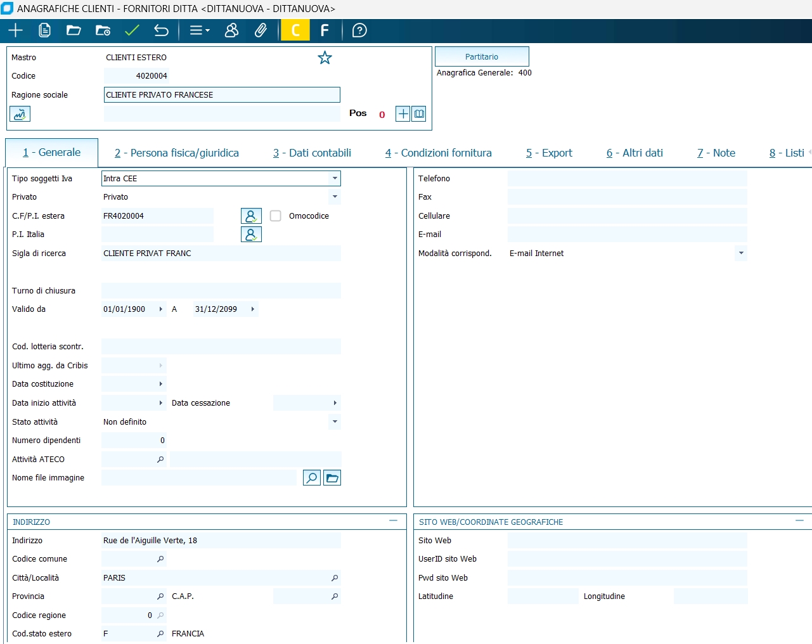The width and height of the screenshot is (812, 644).
Task: Switch to the F fornitori button
Action: pos(325,30)
